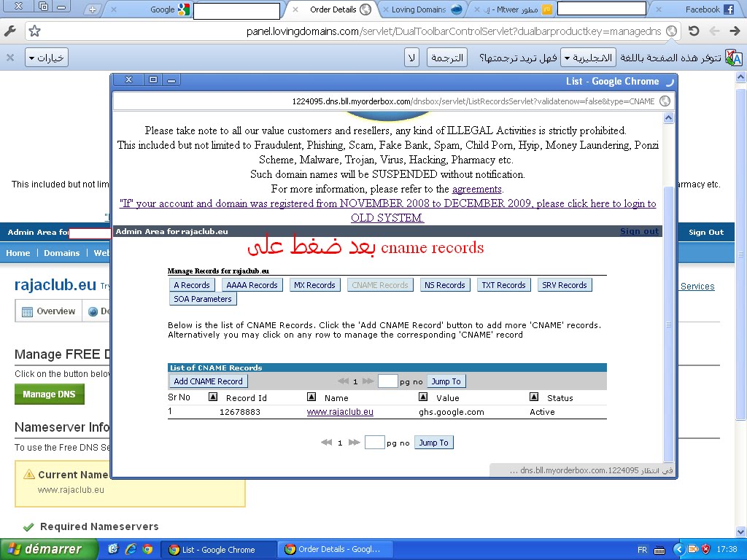Open A Records
Image resolution: width=747 pixels, height=560 pixels.
192,285
